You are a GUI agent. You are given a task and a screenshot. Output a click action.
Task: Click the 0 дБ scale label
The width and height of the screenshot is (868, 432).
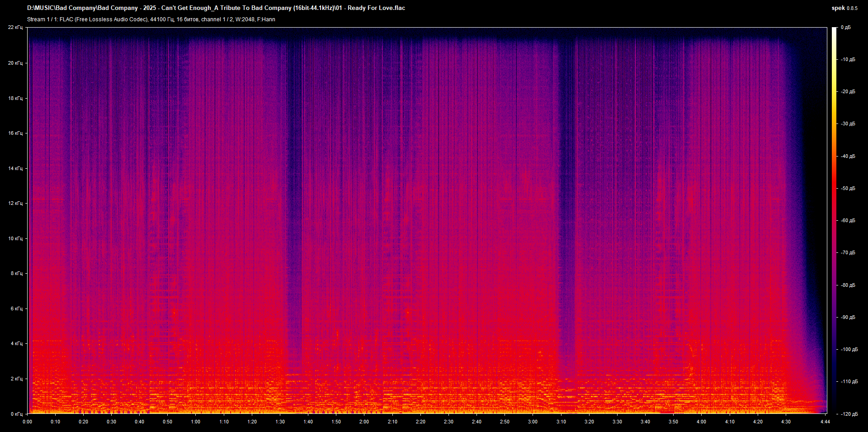(846, 28)
